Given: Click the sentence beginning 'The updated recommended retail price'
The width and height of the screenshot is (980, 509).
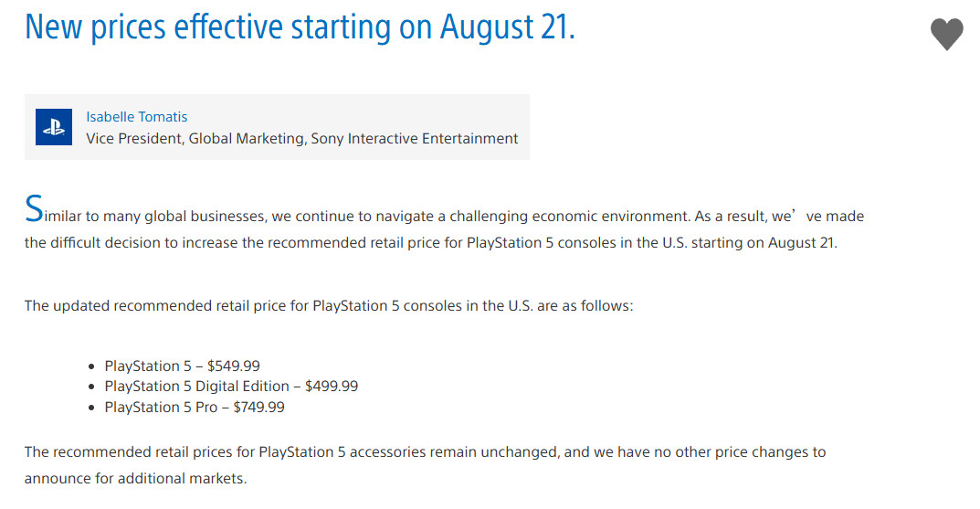Looking at the screenshot, I should [329, 306].
